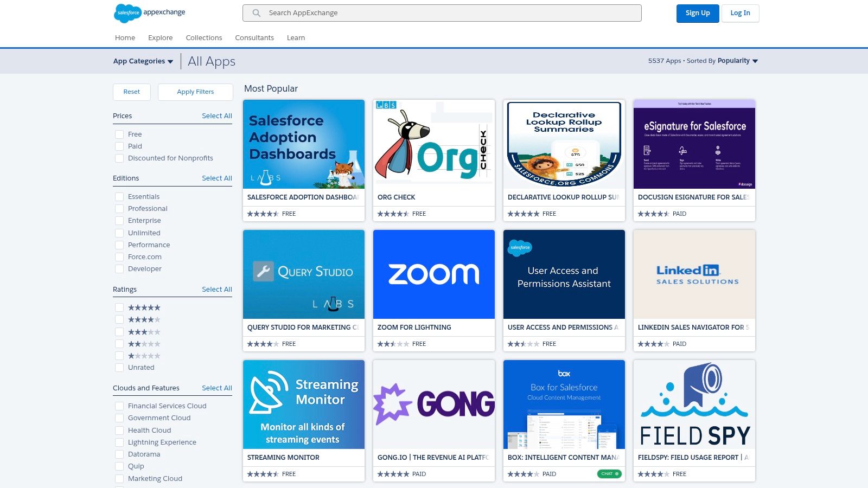Viewport: 868px width, 488px height.
Task: Click the search magnifying glass icon
Action: pos(256,12)
